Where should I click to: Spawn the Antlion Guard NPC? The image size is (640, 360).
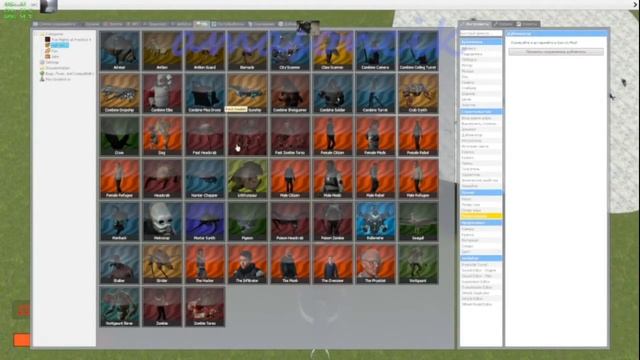(x=205, y=51)
